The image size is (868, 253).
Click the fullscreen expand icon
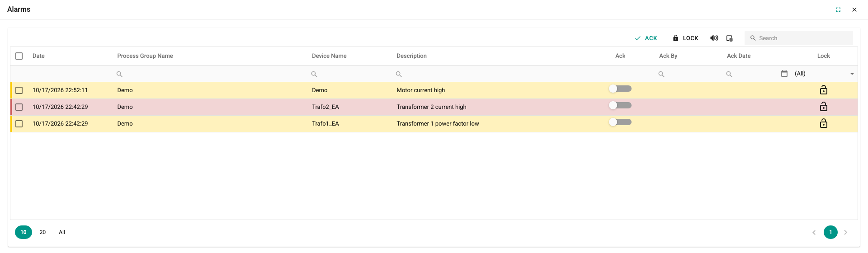838,9
